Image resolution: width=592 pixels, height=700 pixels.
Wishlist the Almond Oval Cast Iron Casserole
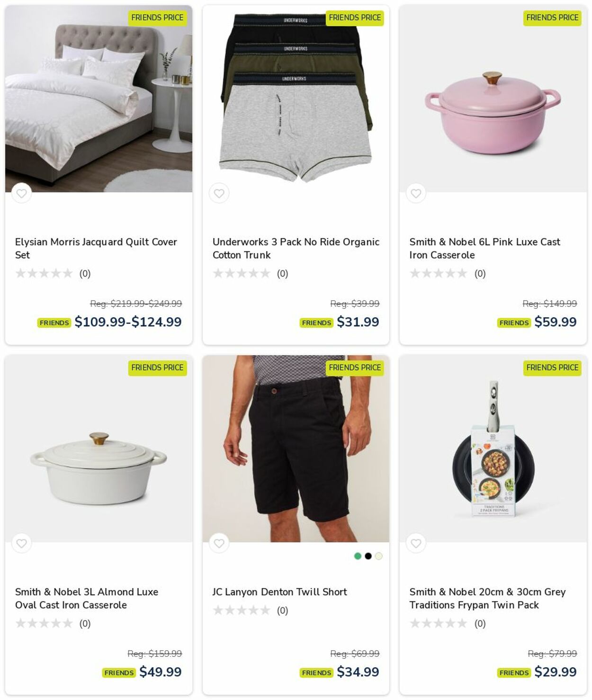(21, 543)
